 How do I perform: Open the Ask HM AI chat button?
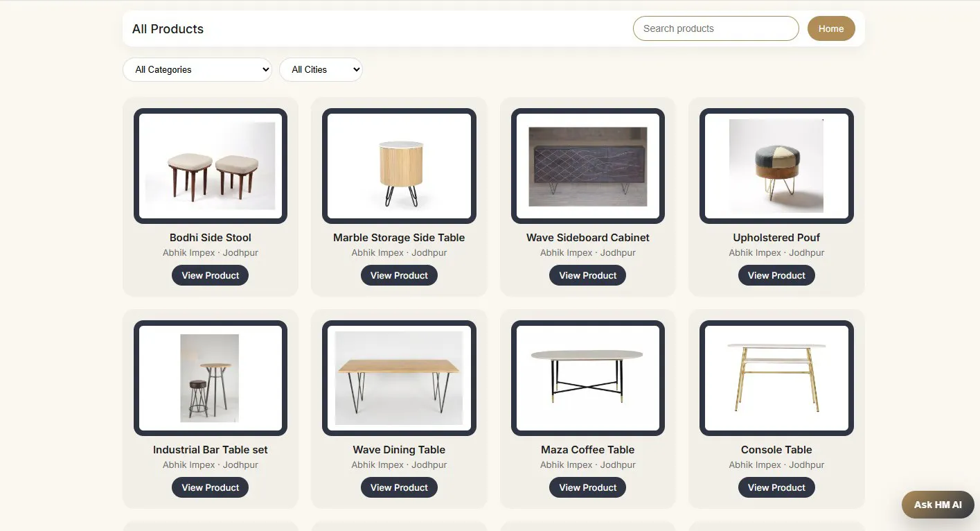[938, 505]
